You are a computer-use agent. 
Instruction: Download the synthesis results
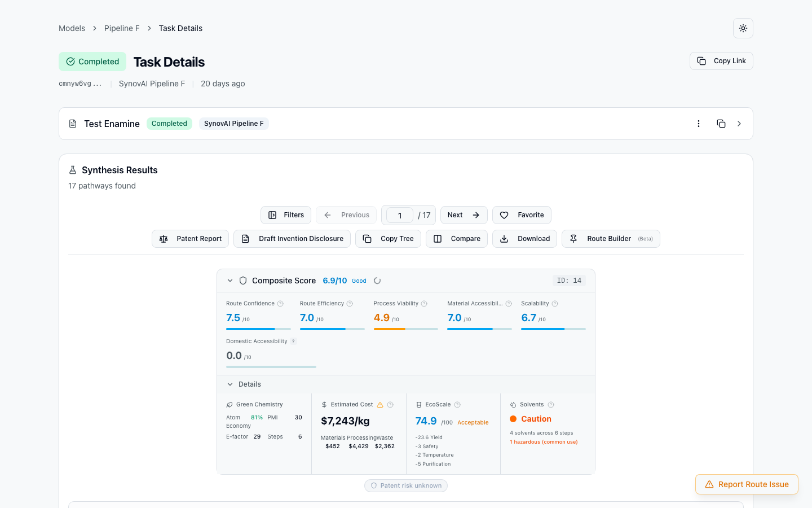pos(524,239)
